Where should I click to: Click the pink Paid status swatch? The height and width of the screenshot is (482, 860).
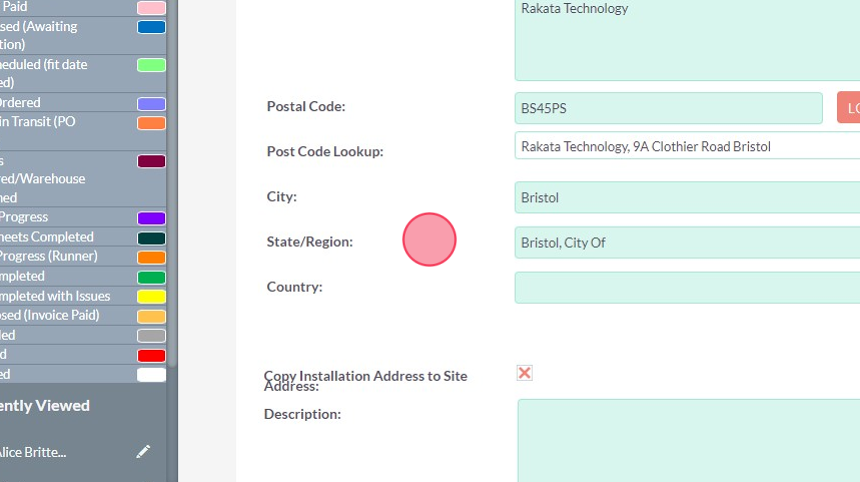point(151,8)
